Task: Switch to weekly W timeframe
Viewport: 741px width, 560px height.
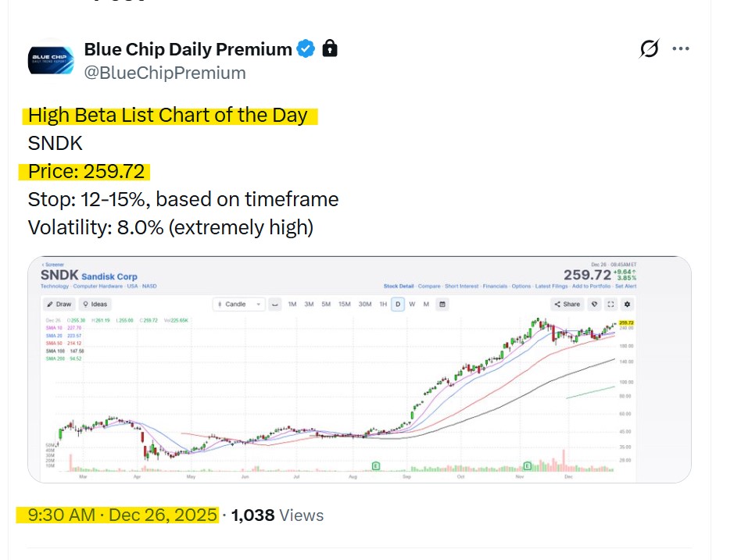Action: pos(412,304)
